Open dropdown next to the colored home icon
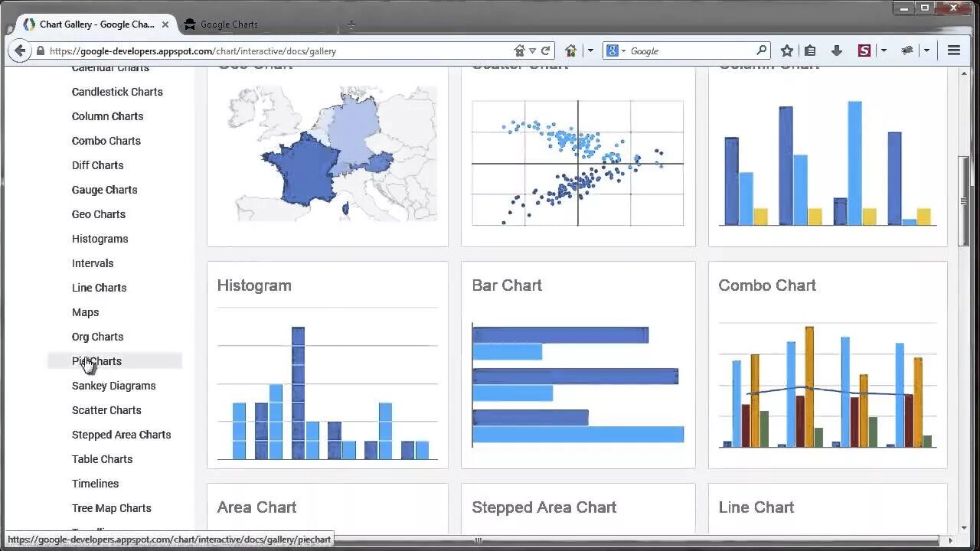The height and width of the screenshot is (551, 980). click(x=590, y=51)
